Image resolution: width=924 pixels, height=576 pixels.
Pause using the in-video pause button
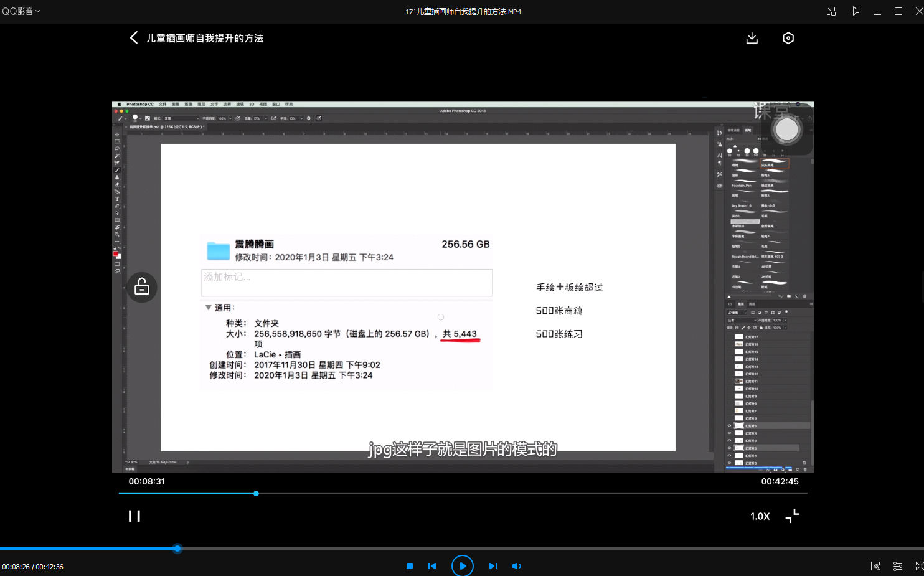click(x=134, y=516)
